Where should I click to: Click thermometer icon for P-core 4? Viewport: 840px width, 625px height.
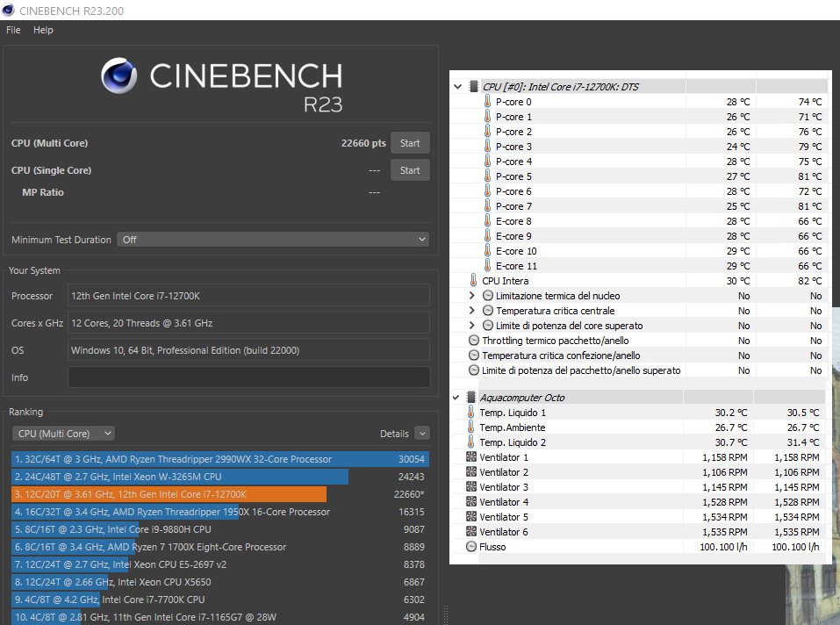click(487, 162)
